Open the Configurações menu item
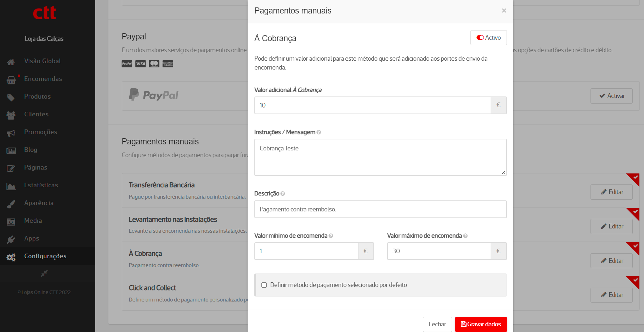Image resolution: width=644 pixels, height=332 pixels. click(x=45, y=256)
